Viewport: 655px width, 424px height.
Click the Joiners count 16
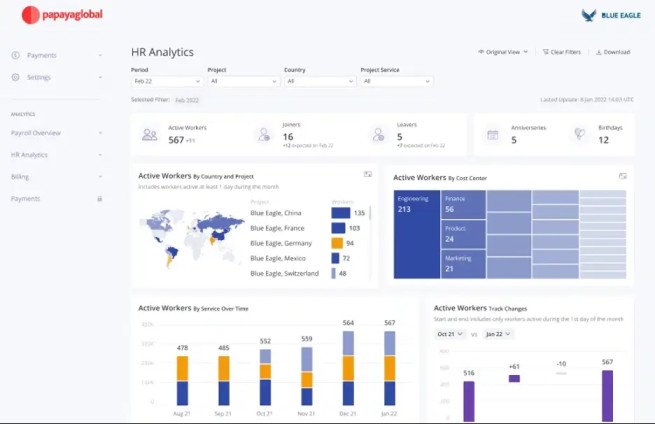[x=288, y=137]
